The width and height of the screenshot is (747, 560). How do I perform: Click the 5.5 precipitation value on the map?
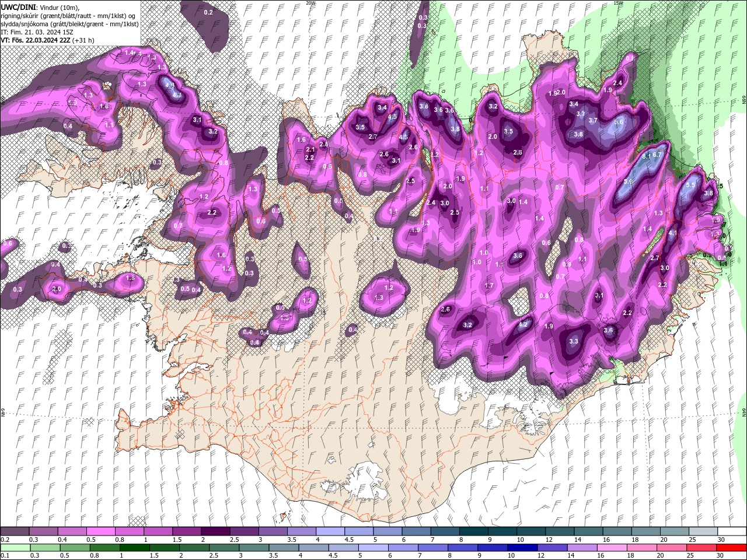(691, 184)
